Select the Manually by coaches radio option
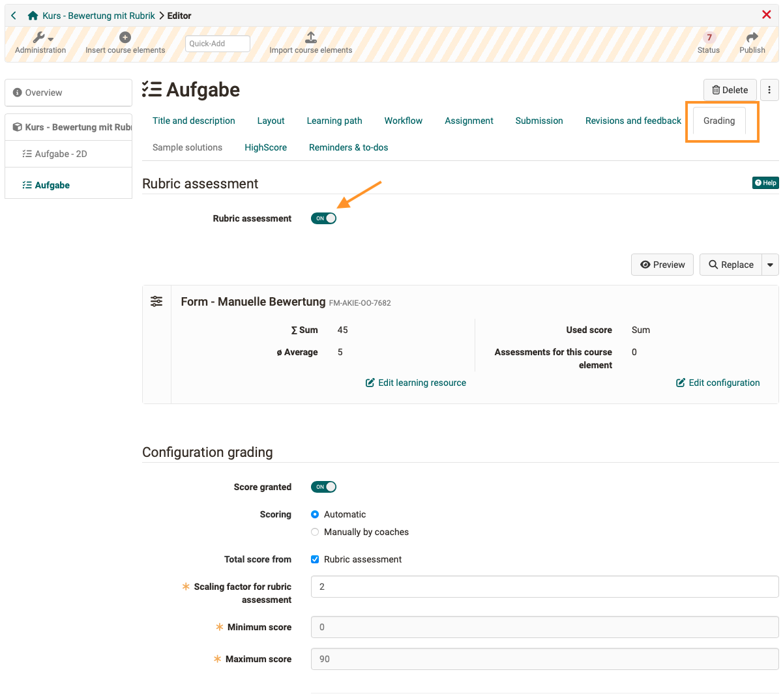Viewport: 783px width, 700px height. pos(315,532)
